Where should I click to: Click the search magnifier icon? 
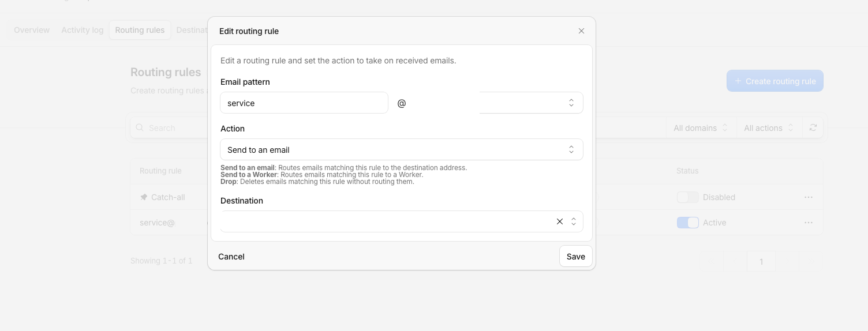(140, 128)
